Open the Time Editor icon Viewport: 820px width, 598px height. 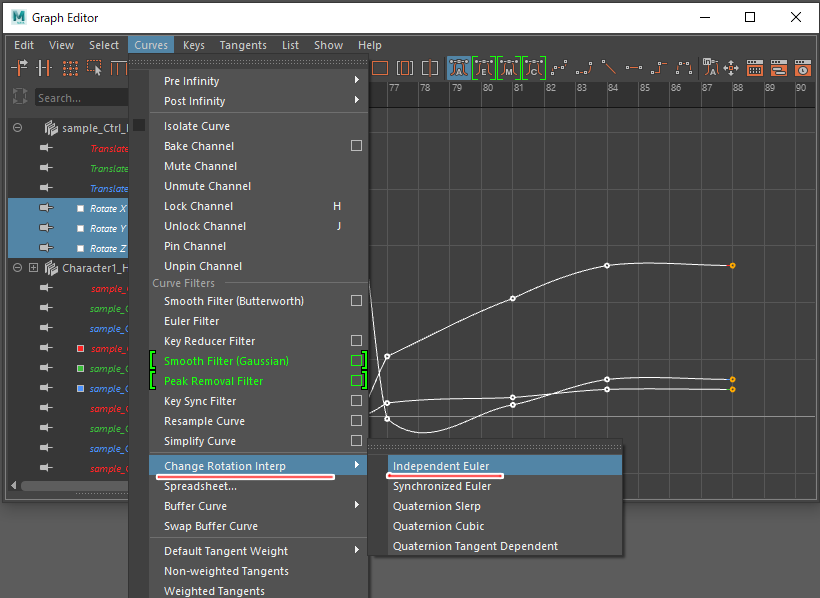pyautogui.click(x=804, y=68)
